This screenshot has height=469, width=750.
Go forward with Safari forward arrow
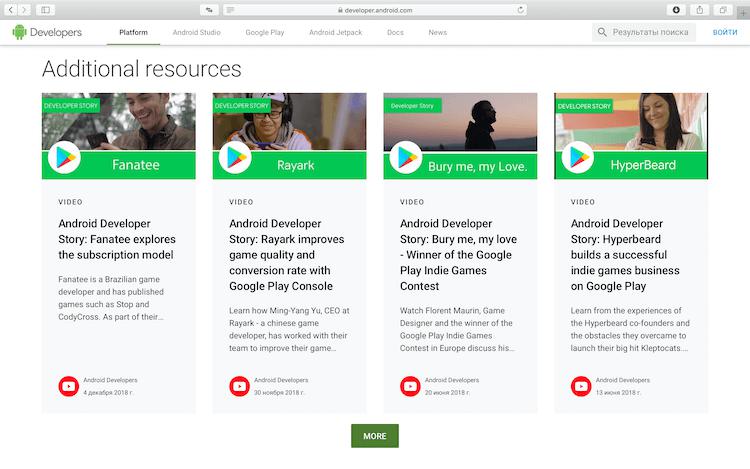pos(24,10)
